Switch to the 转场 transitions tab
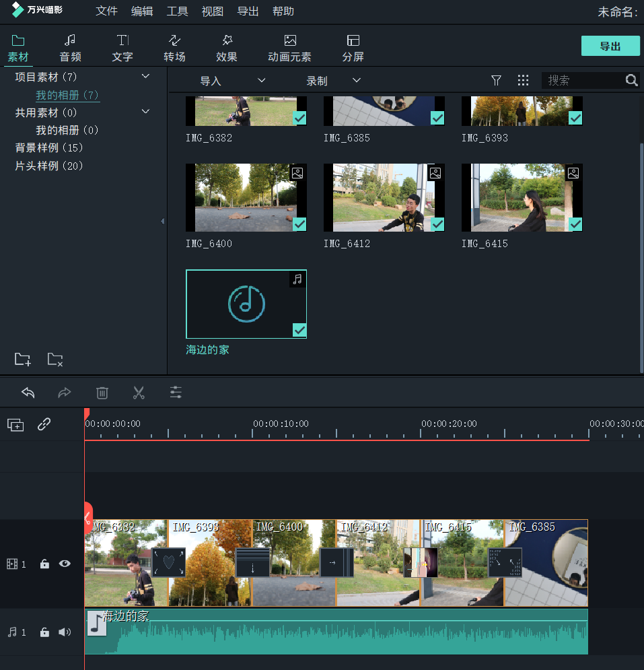Viewport: 644px width, 670px height. [174, 48]
